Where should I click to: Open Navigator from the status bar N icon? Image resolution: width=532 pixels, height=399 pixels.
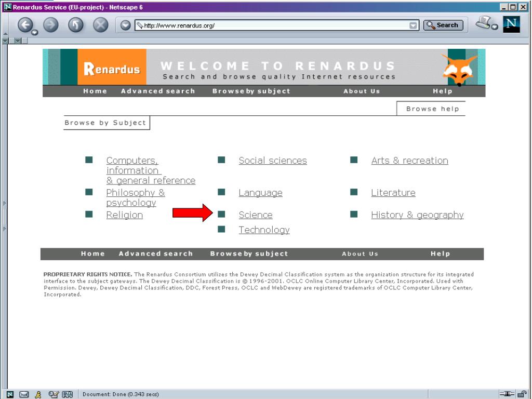[10, 394]
